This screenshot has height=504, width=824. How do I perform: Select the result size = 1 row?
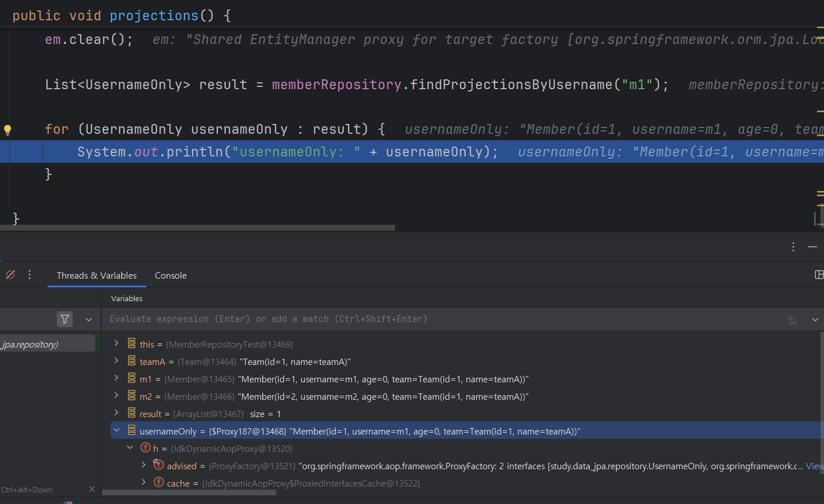pos(466,414)
